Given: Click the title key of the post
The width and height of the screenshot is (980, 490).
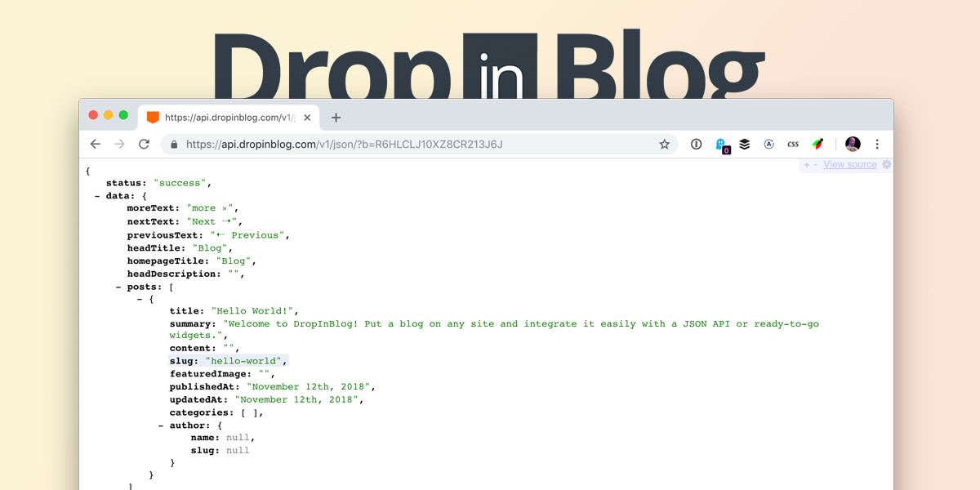Looking at the screenshot, I should click(x=187, y=311).
